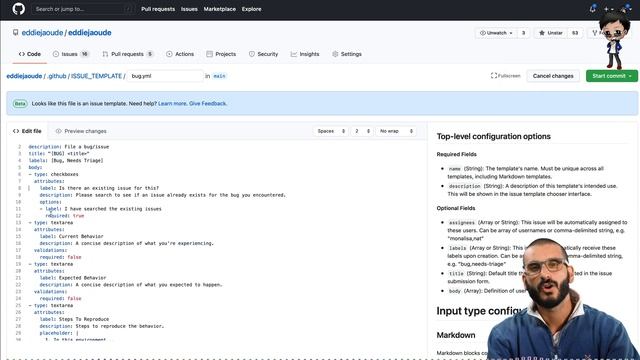The image size is (640, 360).
Task: Click the code line 'labels: [Bug, Needs Triage]'
Action: [x=66, y=160]
